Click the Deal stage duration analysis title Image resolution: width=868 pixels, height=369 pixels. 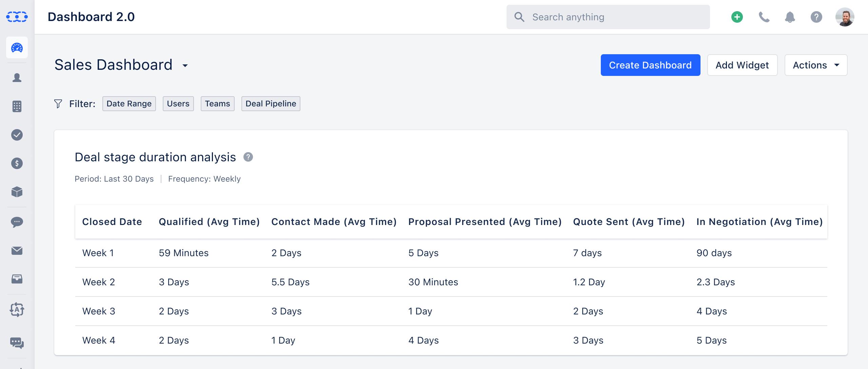coord(155,157)
